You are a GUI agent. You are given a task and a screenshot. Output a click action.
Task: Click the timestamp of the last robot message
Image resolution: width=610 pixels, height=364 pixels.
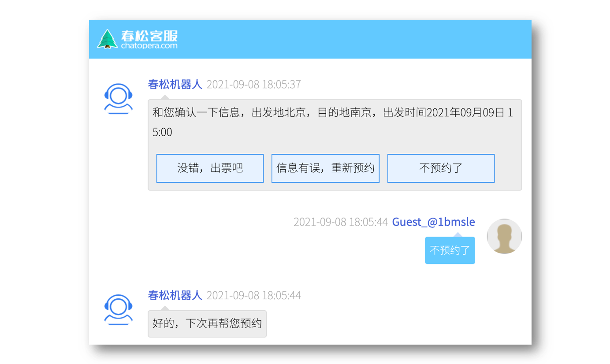(253, 295)
